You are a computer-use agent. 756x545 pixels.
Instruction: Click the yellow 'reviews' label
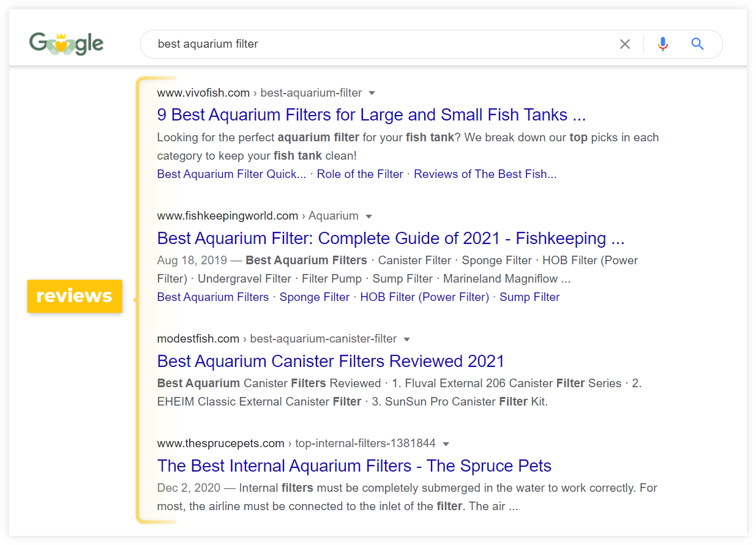coord(75,296)
